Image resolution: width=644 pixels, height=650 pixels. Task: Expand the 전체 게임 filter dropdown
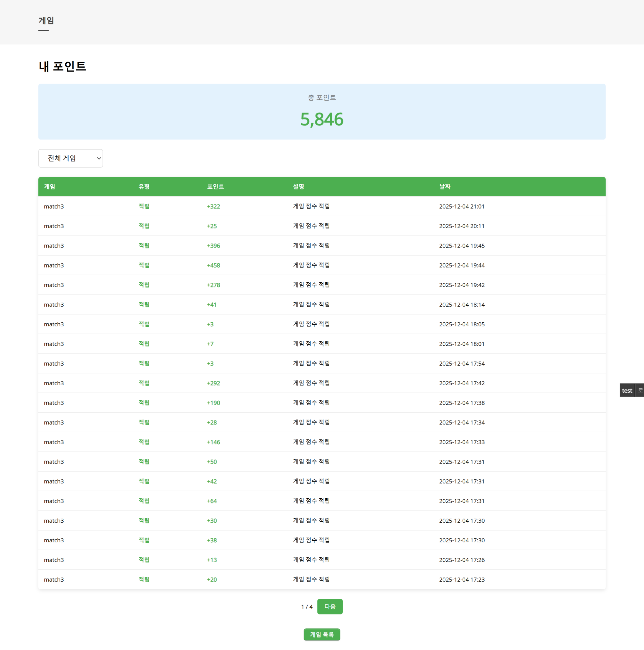tap(70, 158)
